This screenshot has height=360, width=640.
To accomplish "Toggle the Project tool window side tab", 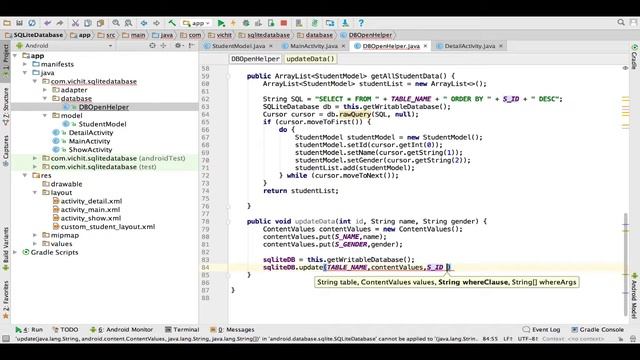I will [6, 62].
